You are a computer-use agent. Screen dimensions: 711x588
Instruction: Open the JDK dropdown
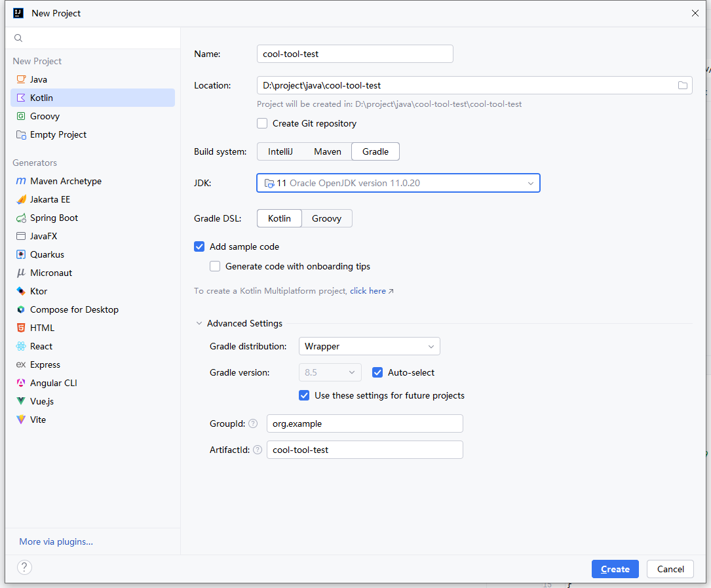tap(398, 183)
